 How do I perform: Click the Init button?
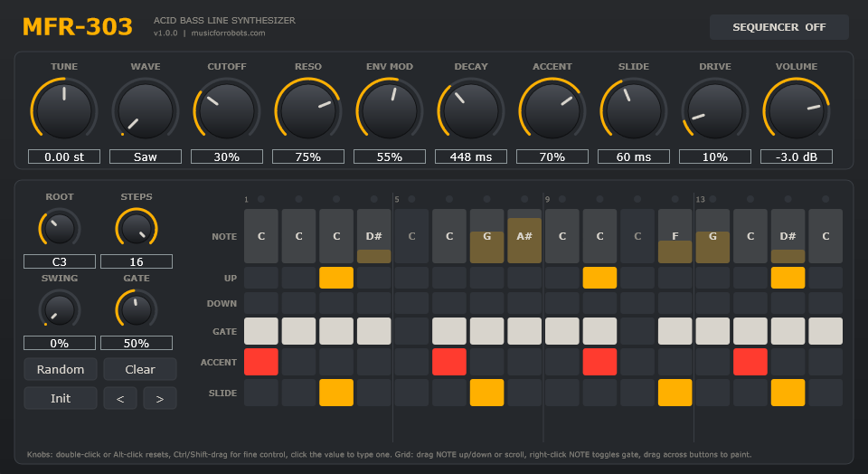[x=61, y=398]
